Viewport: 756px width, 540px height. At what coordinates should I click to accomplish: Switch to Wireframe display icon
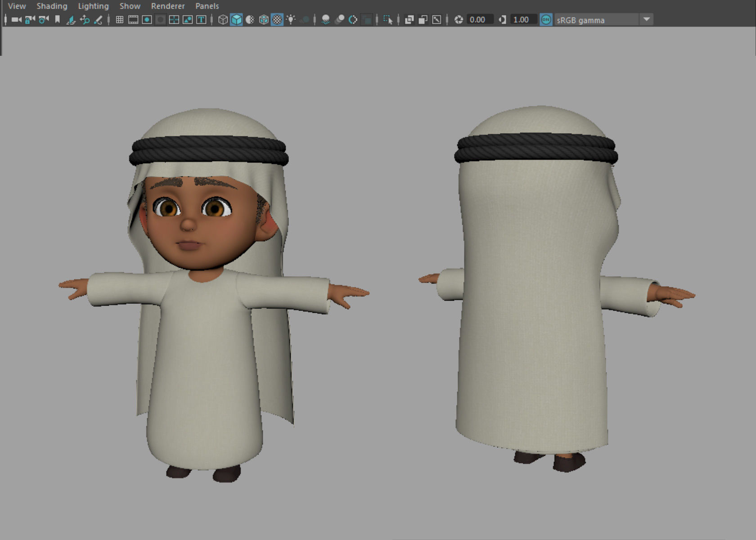click(x=223, y=19)
